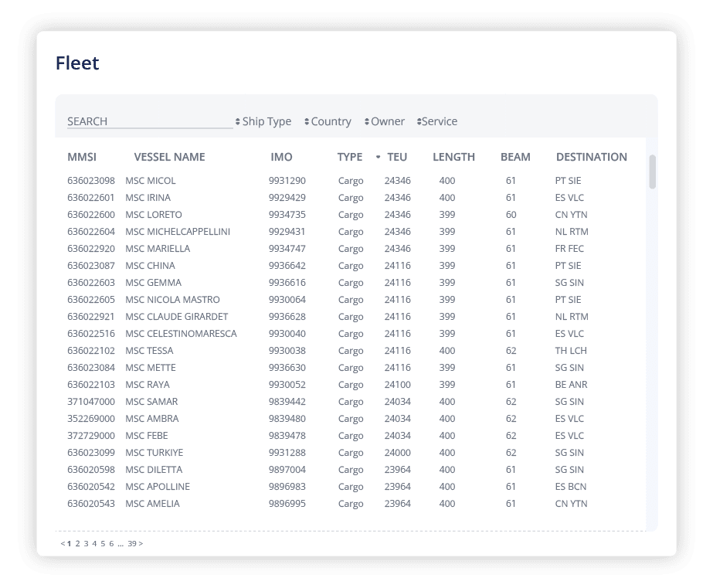Select vessel MSC DILETTA
The height and width of the screenshot is (588, 713).
154,469
